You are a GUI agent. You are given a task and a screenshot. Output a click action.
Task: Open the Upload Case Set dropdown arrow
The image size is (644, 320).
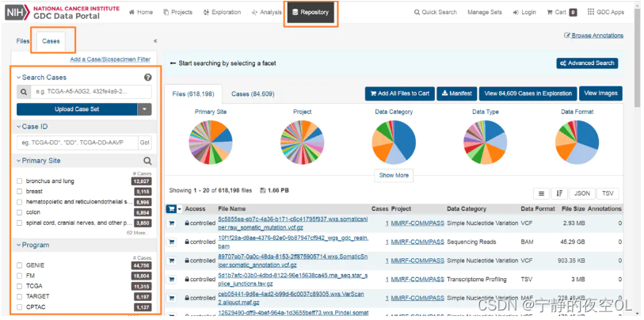pyautogui.click(x=145, y=109)
